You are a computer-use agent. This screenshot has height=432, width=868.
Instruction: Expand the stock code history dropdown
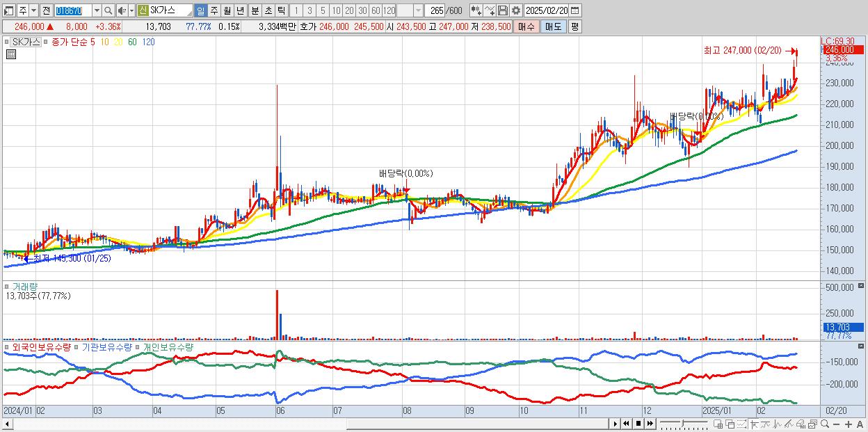click(97, 10)
